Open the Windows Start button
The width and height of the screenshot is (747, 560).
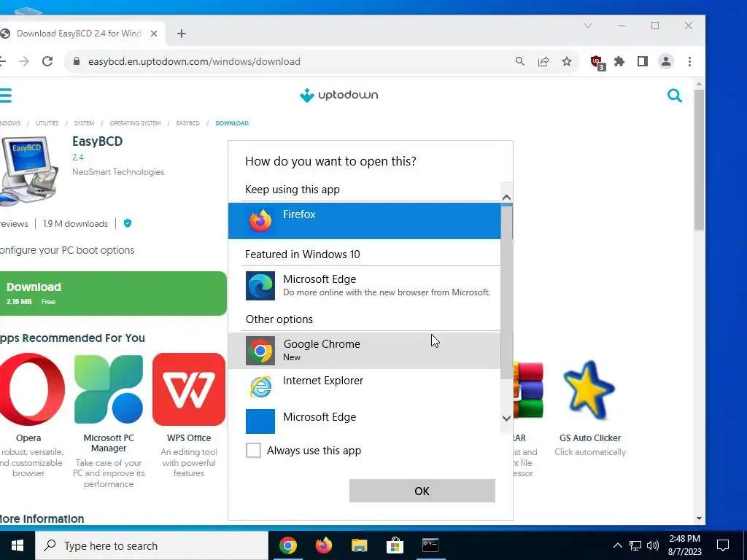coord(18,545)
